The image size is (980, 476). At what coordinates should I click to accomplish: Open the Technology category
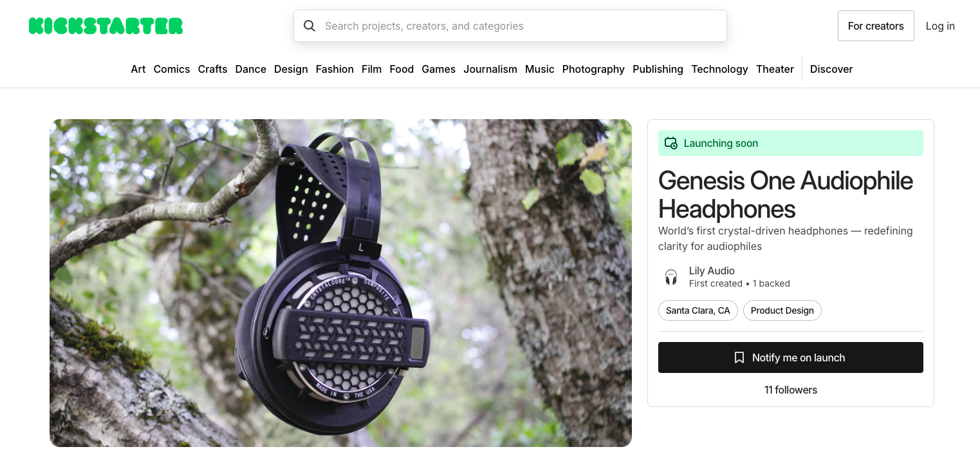coord(719,69)
